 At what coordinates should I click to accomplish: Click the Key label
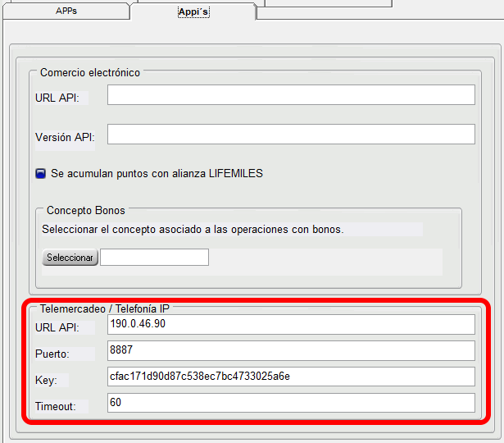[45, 380]
